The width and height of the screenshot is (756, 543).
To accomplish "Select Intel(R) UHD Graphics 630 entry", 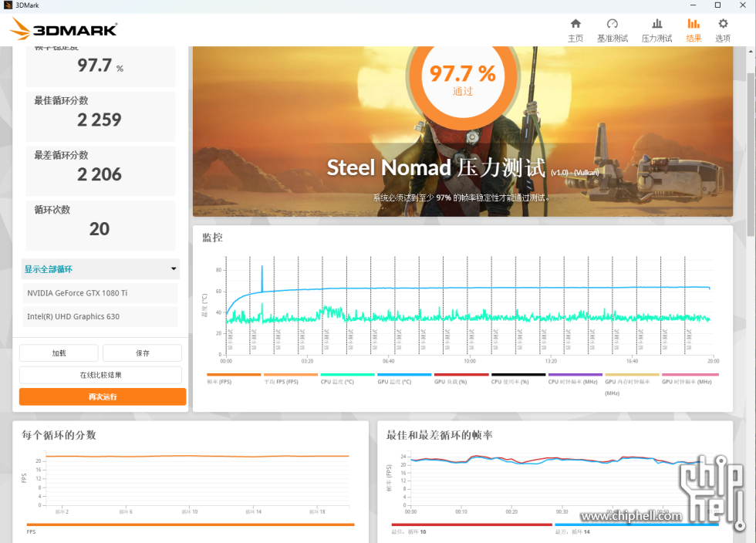I will 100,316.
